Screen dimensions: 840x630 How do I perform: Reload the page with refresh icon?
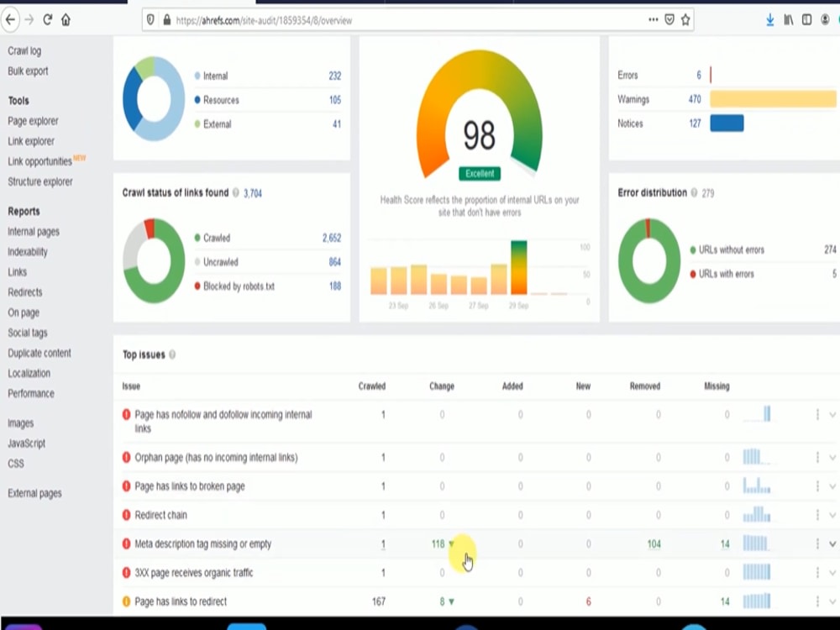(x=48, y=20)
